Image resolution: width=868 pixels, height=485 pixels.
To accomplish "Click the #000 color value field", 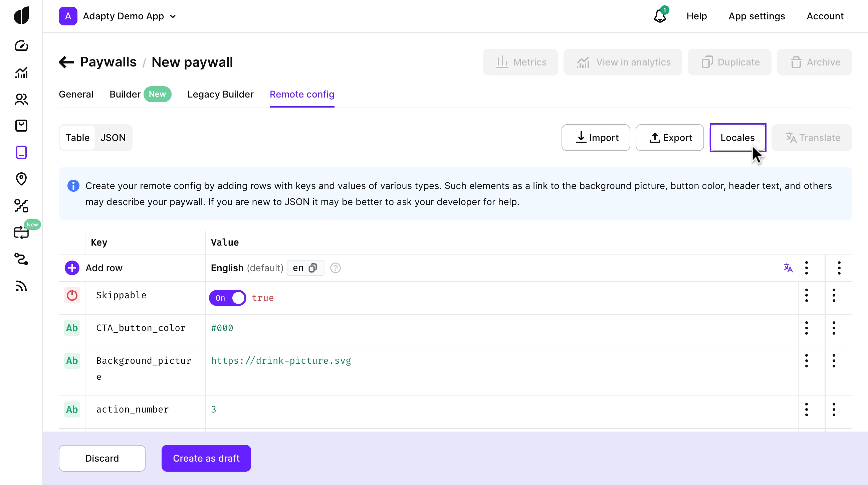I will click(x=222, y=328).
